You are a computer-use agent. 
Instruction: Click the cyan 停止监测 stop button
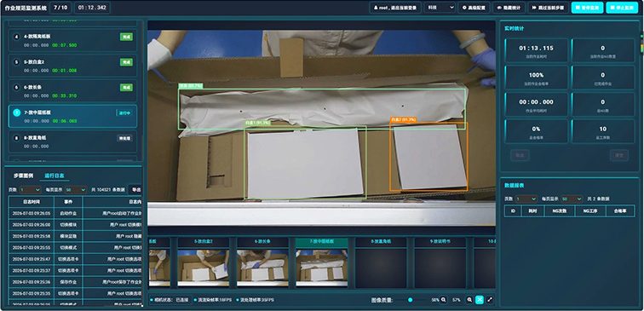(x=622, y=8)
